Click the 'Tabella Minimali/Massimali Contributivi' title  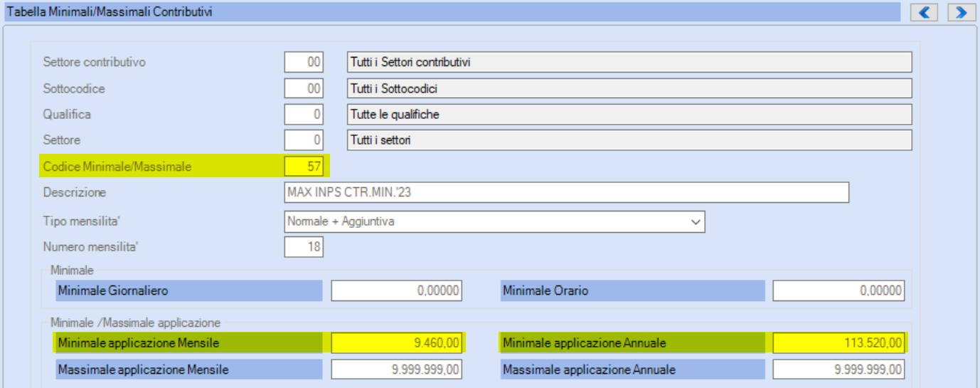click(x=110, y=12)
